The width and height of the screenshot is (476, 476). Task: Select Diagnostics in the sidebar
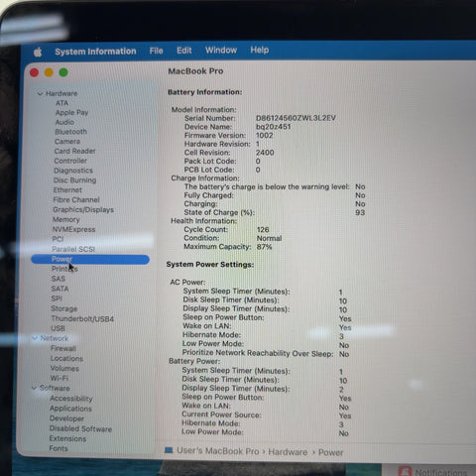[x=73, y=171]
